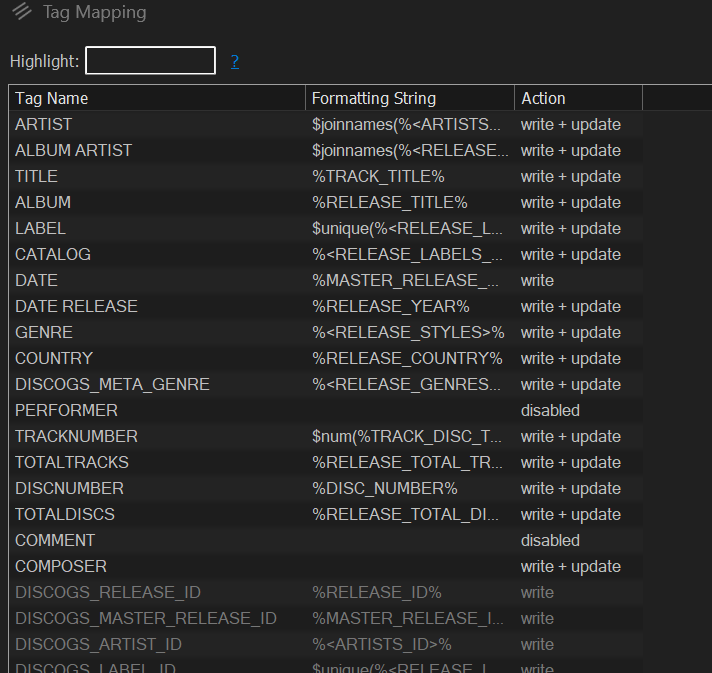Toggle PERFORMER's disabled action
Image resolution: width=712 pixels, height=673 pixels.
[x=550, y=411]
